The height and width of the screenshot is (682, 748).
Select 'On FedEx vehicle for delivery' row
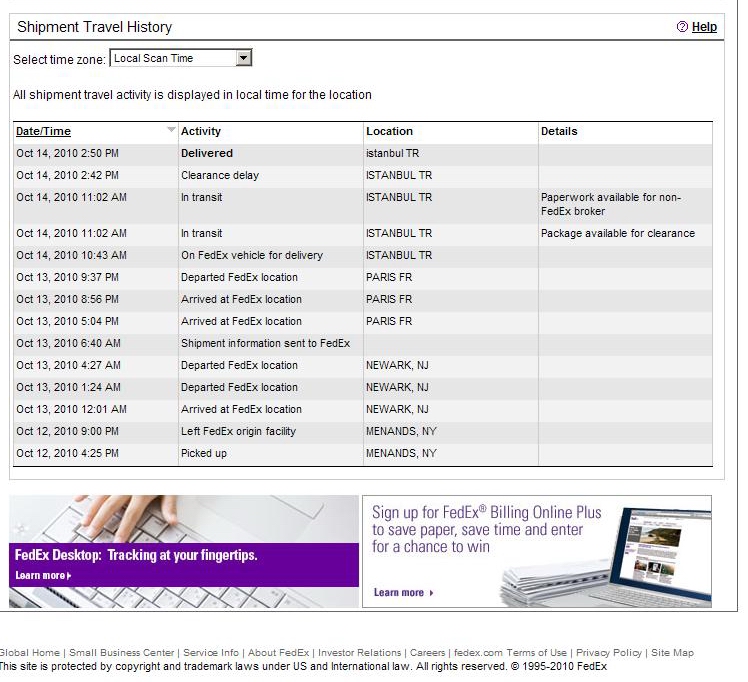point(363,255)
